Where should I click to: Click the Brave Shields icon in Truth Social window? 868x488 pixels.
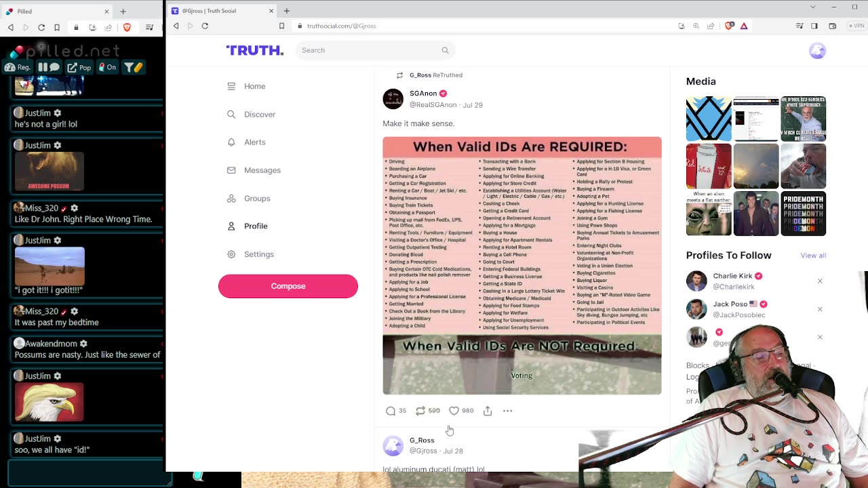pyautogui.click(x=730, y=26)
